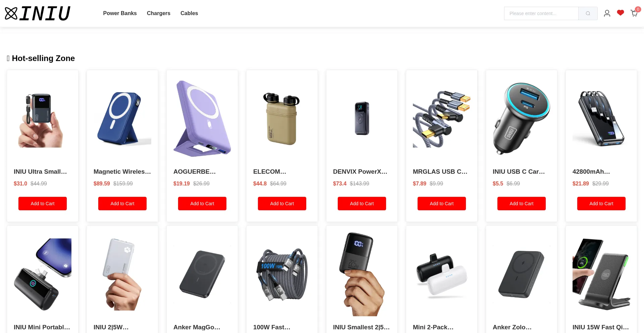Viewport: 644px width, 333px height.
Task: Add Magnetic Wireless charger to cart
Action: tap(122, 204)
